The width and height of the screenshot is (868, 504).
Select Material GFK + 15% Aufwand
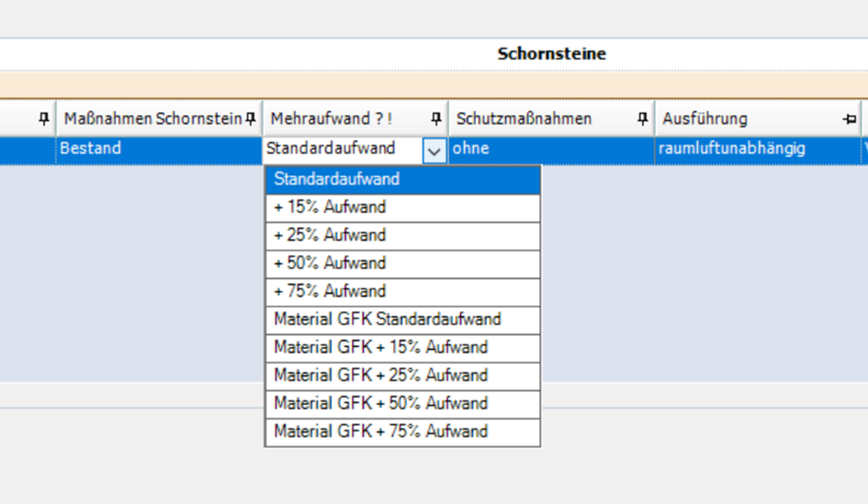coord(403,349)
